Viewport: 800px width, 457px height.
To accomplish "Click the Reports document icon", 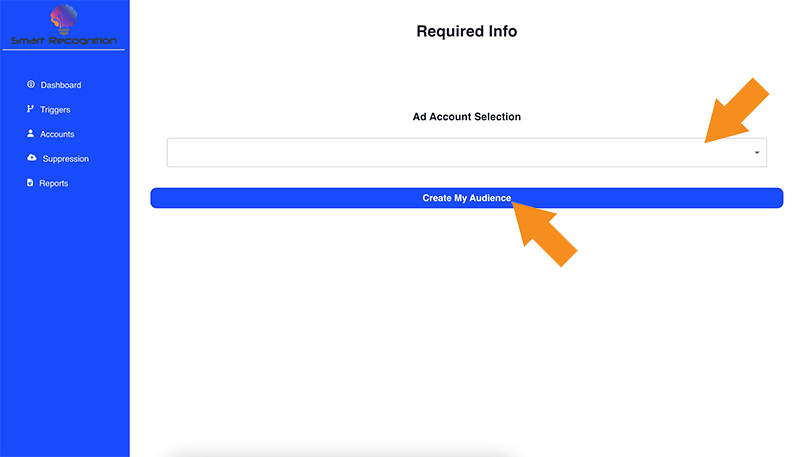I will point(30,182).
